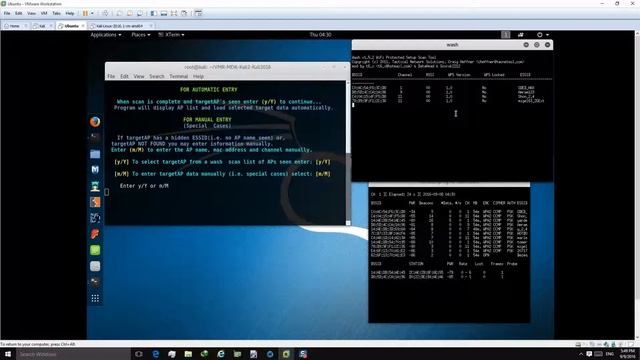Click the VMware unity mode toolbar icon
The height and width of the screenshot is (360, 640).
coord(184,13)
